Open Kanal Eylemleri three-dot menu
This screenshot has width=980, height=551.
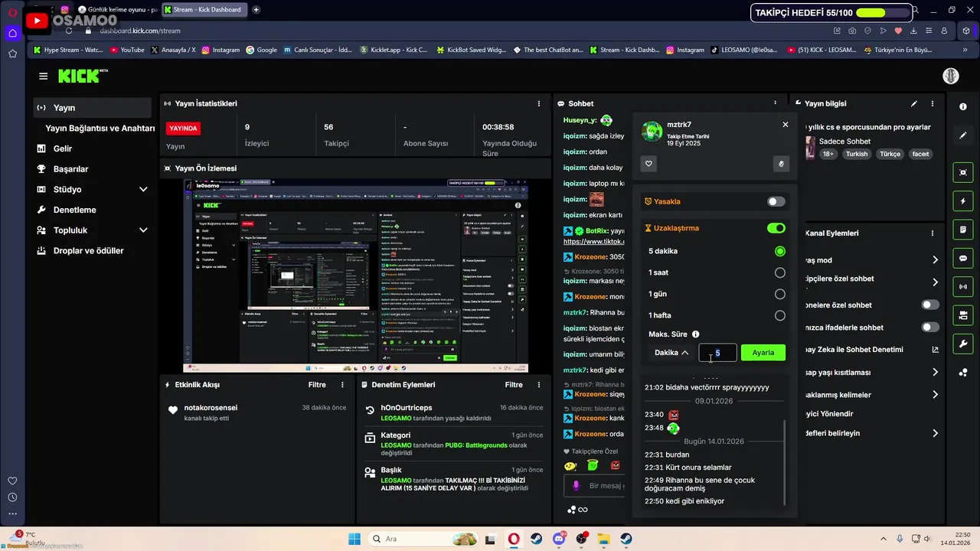[x=933, y=233]
